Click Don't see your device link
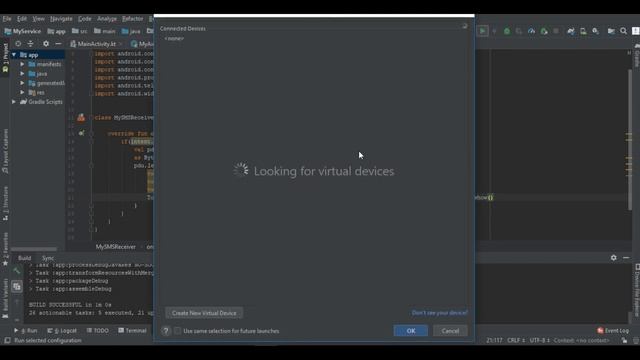The image size is (640, 360). [440, 313]
